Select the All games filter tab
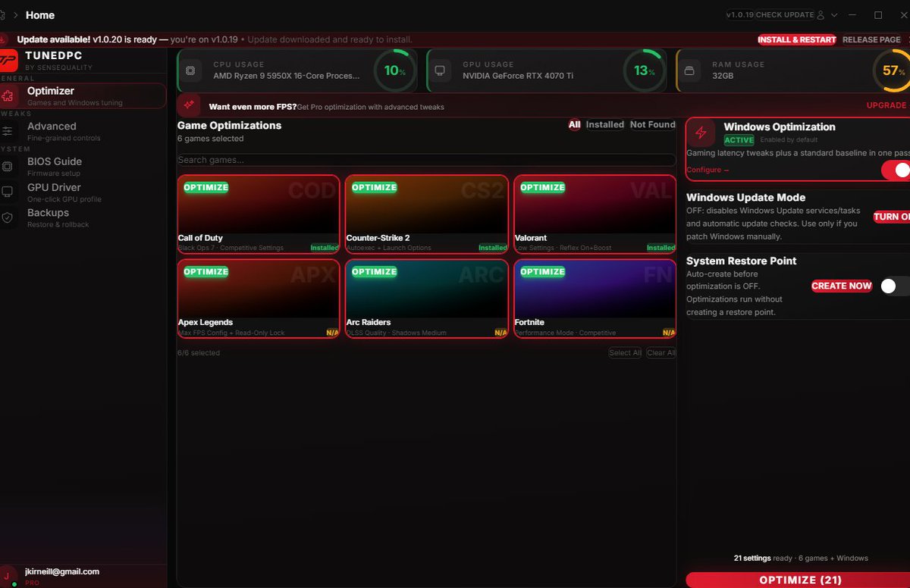Viewport: 910px width, 588px height. tap(575, 125)
